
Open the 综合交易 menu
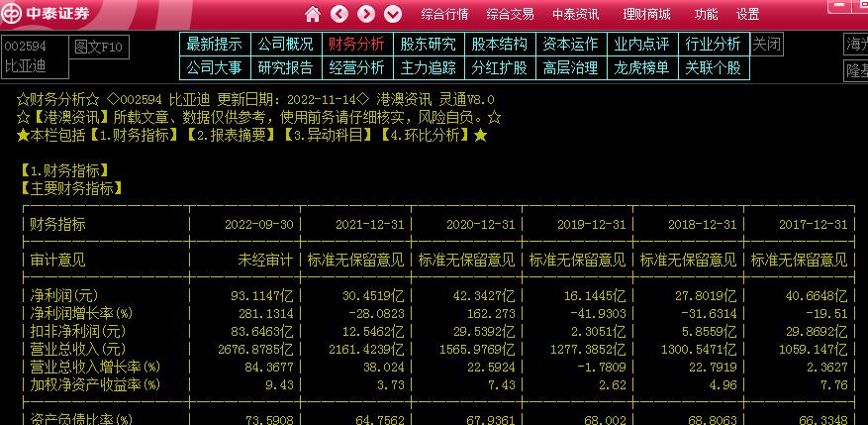pyautogui.click(x=510, y=15)
